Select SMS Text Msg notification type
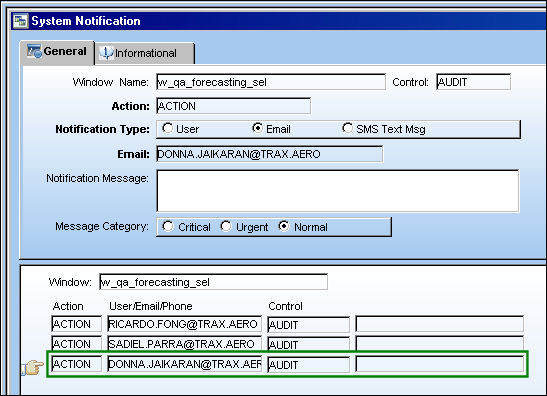 pyautogui.click(x=347, y=128)
